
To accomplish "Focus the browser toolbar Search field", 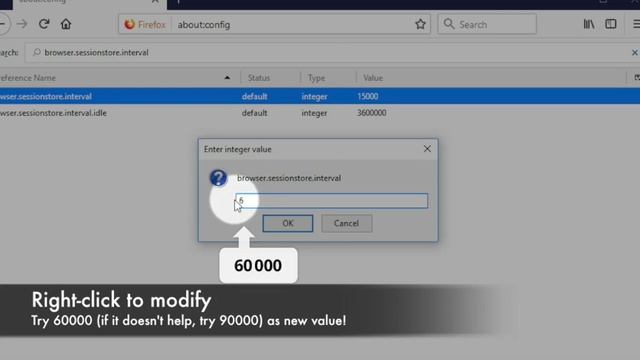I will (487, 24).
